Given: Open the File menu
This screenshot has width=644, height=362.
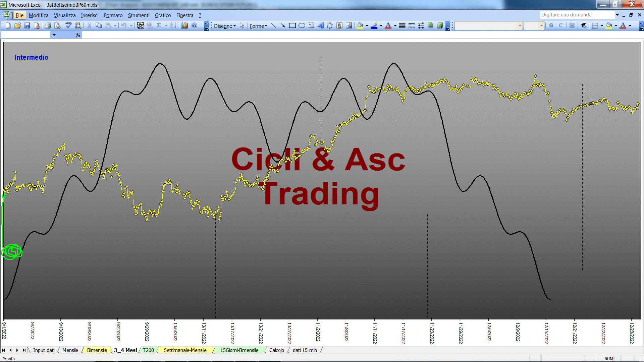Looking at the screenshot, I should click(19, 15).
